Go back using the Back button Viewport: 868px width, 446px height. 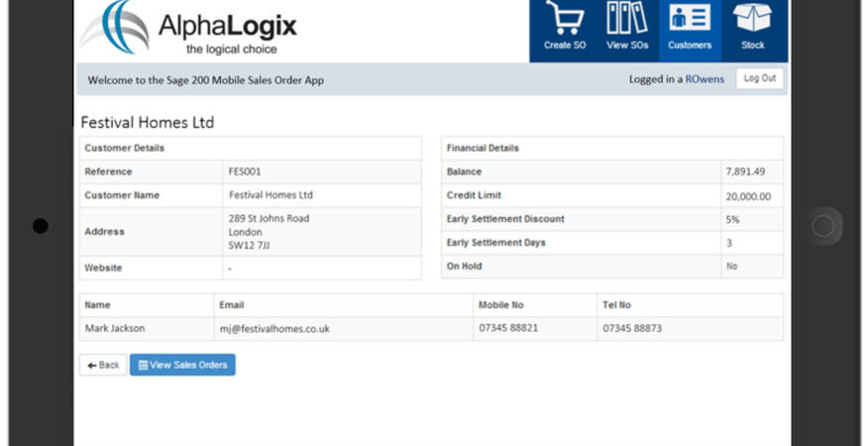point(103,365)
